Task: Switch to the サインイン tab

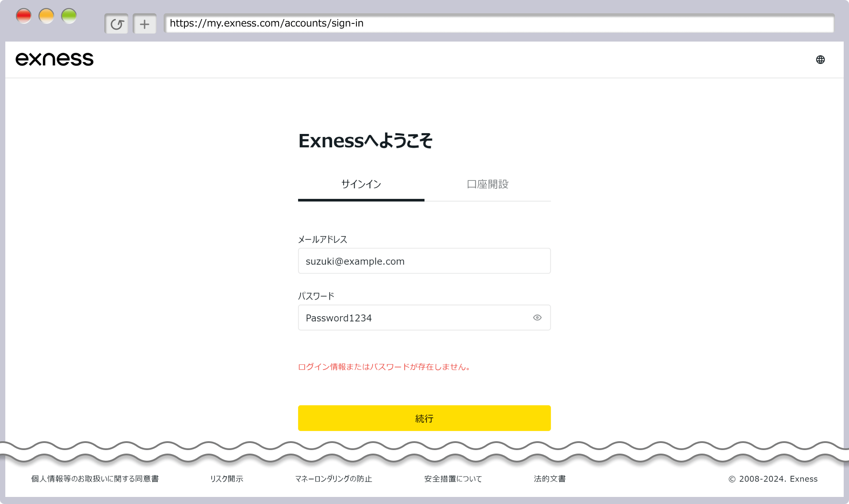Action: point(361,184)
